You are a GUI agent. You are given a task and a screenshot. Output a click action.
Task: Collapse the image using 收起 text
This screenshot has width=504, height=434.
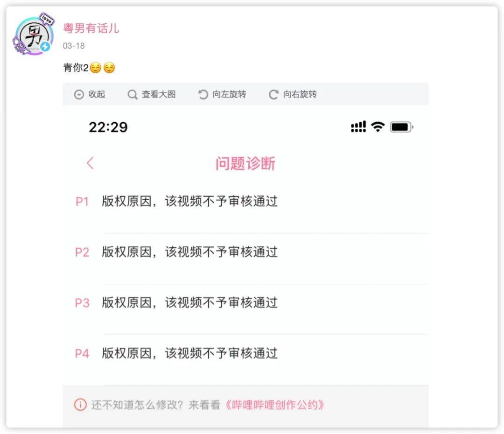[x=97, y=94]
